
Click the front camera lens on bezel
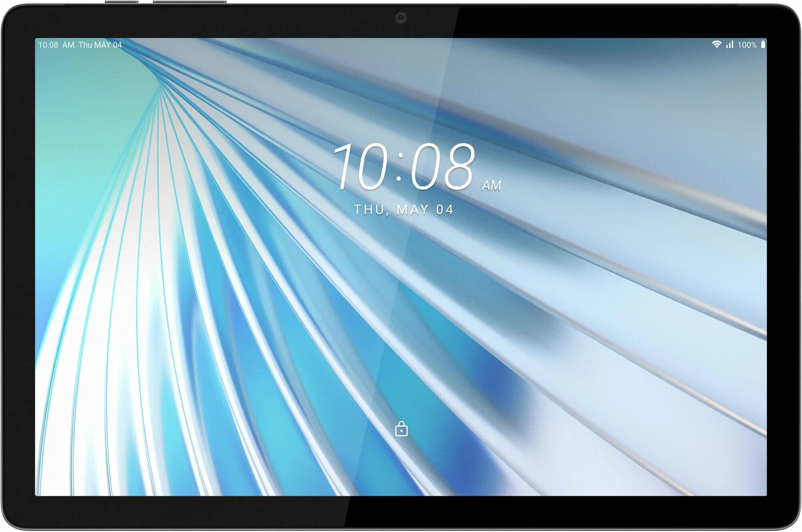[x=401, y=18]
